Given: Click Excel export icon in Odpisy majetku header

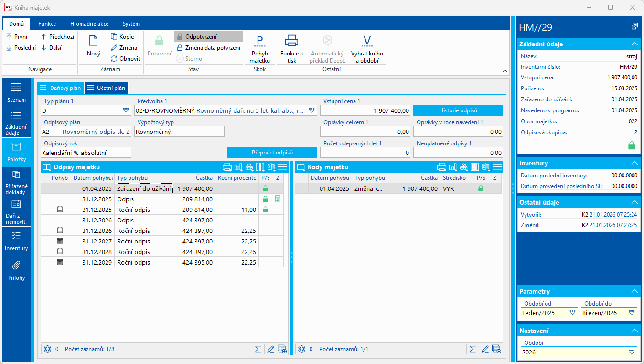Looking at the screenshot, I should tap(271, 167).
